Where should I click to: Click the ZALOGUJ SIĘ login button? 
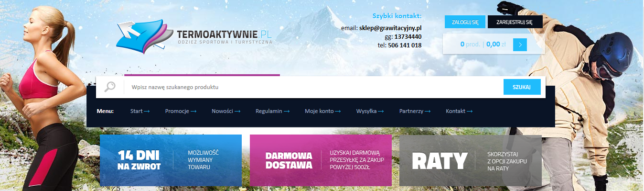pyautogui.click(x=465, y=22)
